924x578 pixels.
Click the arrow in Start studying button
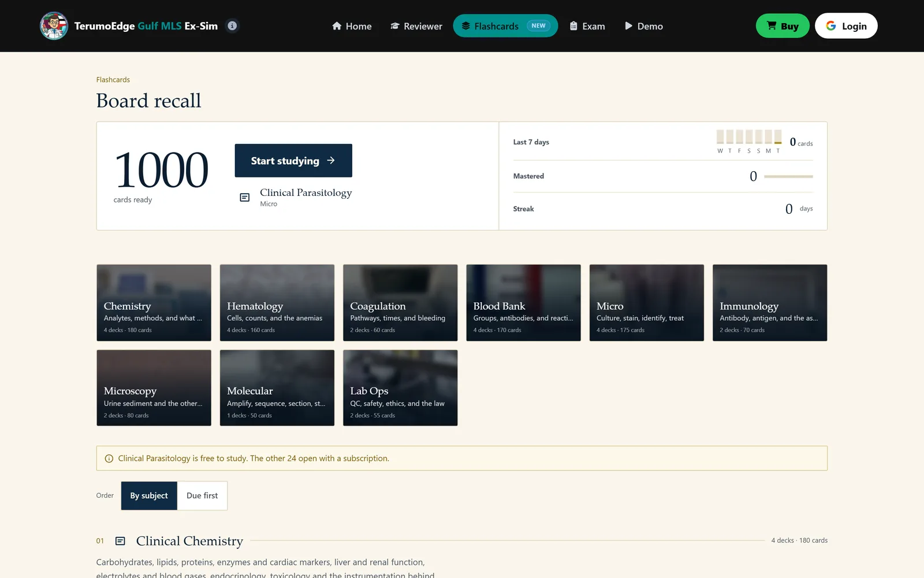pyautogui.click(x=331, y=161)
